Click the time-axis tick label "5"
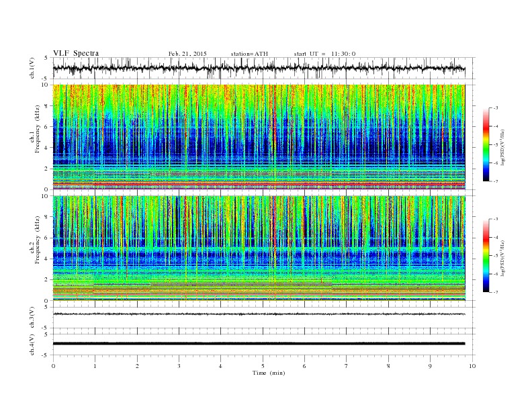 coord(263,366)
